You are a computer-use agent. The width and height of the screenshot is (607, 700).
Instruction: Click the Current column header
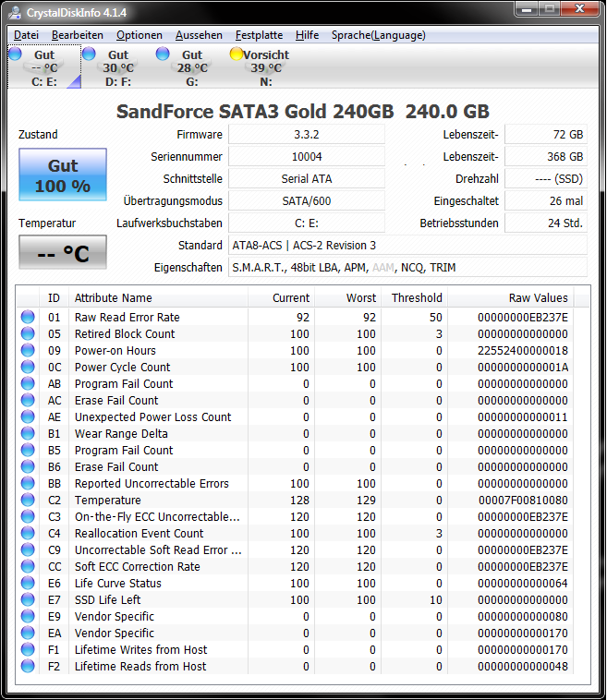282,297
